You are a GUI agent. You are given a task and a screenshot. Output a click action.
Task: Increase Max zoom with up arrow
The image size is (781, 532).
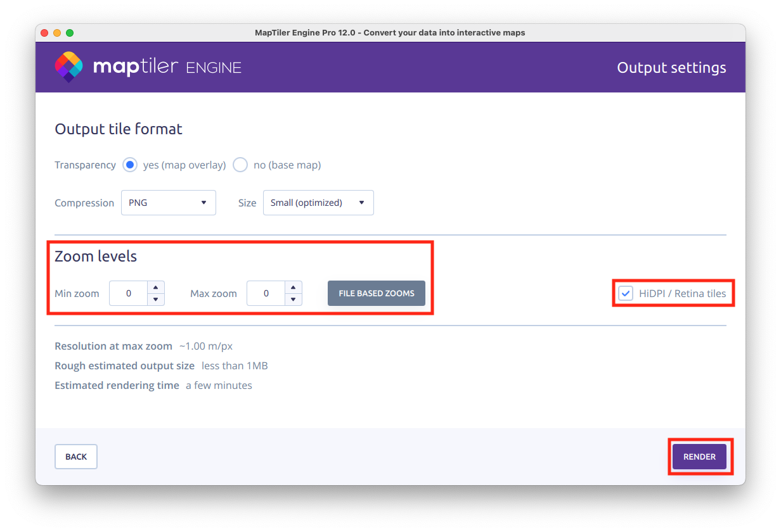pos(293,288)
